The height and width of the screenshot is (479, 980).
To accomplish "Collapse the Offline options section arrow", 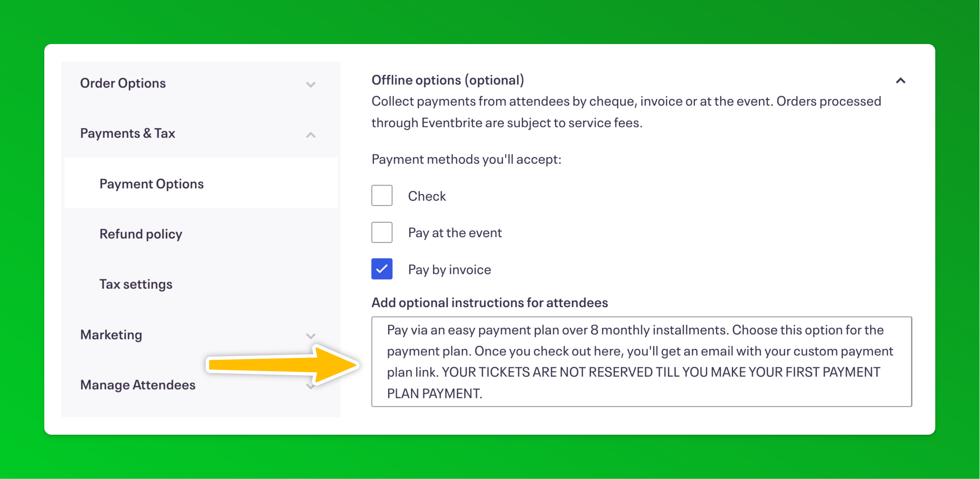I will coord(900,81).
